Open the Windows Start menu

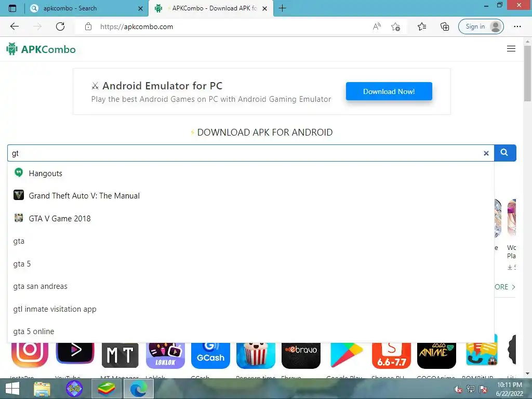pyautogui.click(x=12, y=389)
